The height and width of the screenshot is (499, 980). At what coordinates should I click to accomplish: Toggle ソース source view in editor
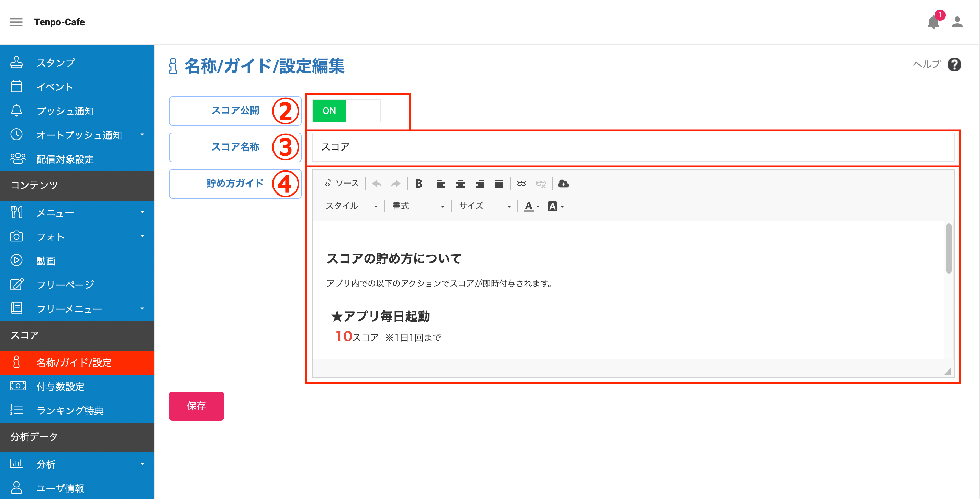pos(341,184)
